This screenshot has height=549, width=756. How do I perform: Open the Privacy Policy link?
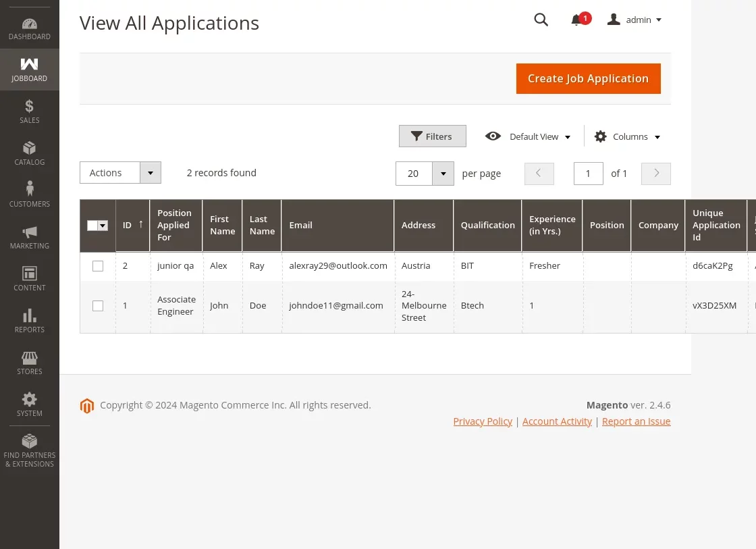click(483, 421)
